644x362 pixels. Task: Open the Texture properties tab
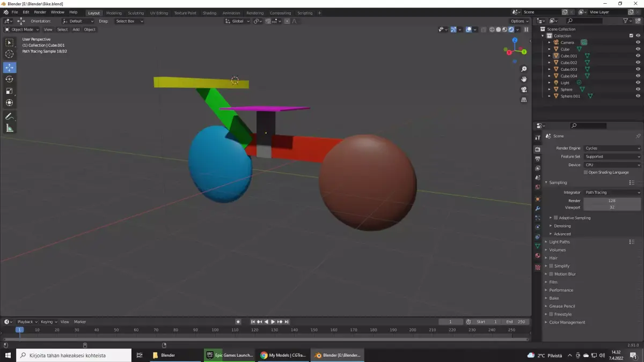[537, 267]
